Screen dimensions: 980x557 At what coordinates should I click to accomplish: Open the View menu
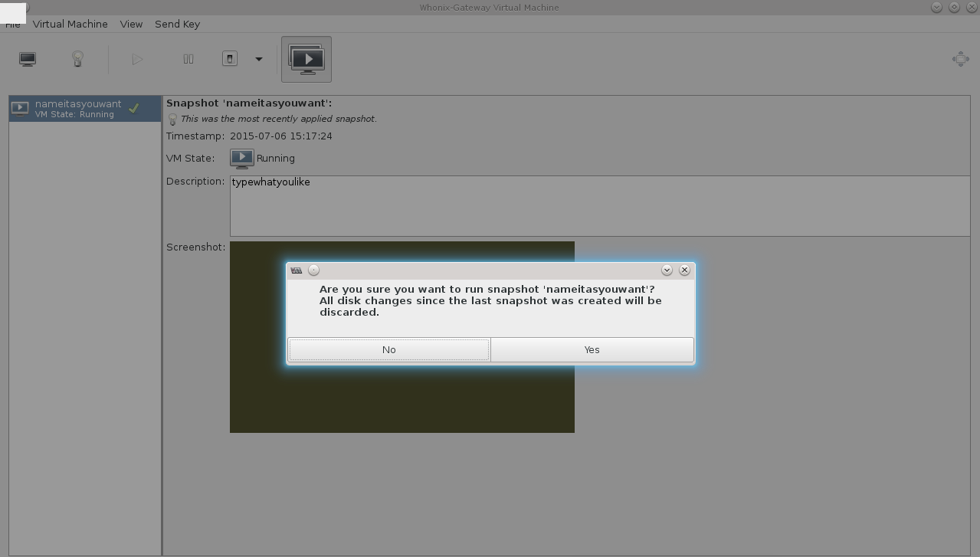131,24
